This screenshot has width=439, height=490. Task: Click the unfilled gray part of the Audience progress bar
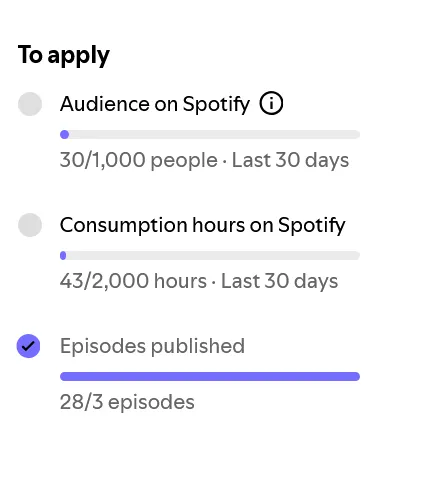pyautogui.click(x=215, y=135)
